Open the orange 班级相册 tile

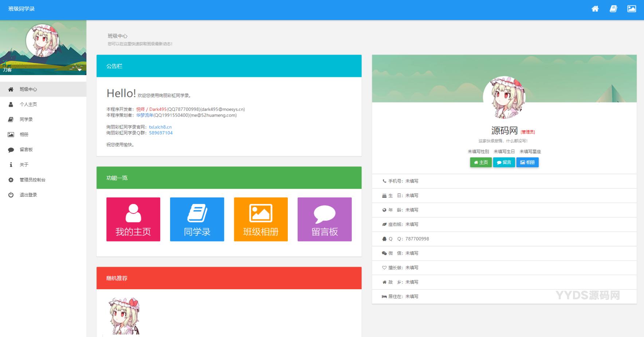tap(260, 219)
